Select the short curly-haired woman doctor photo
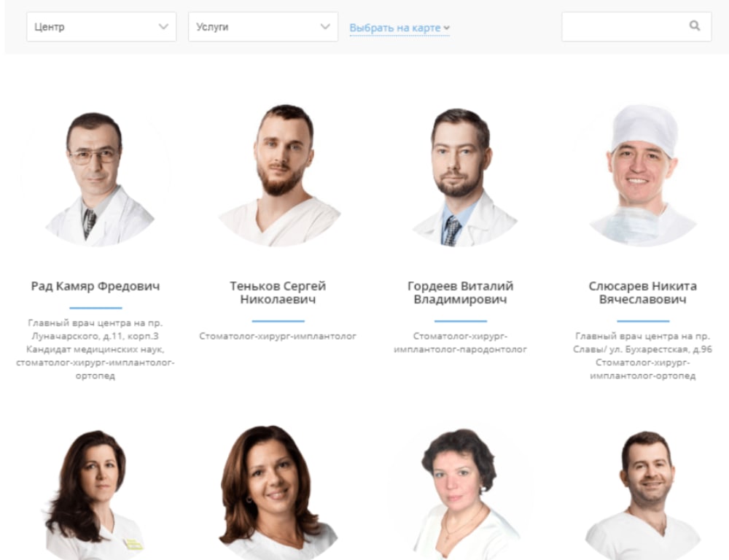 [461, 493]
